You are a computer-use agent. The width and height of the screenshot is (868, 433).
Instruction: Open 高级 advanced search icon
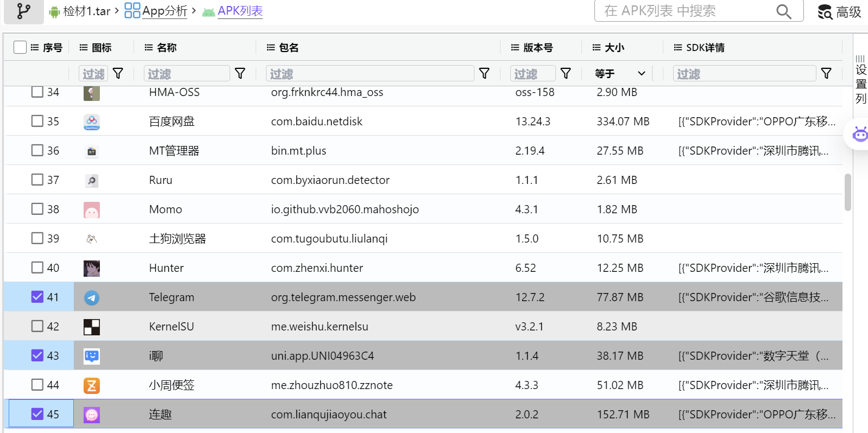(825, 12)
